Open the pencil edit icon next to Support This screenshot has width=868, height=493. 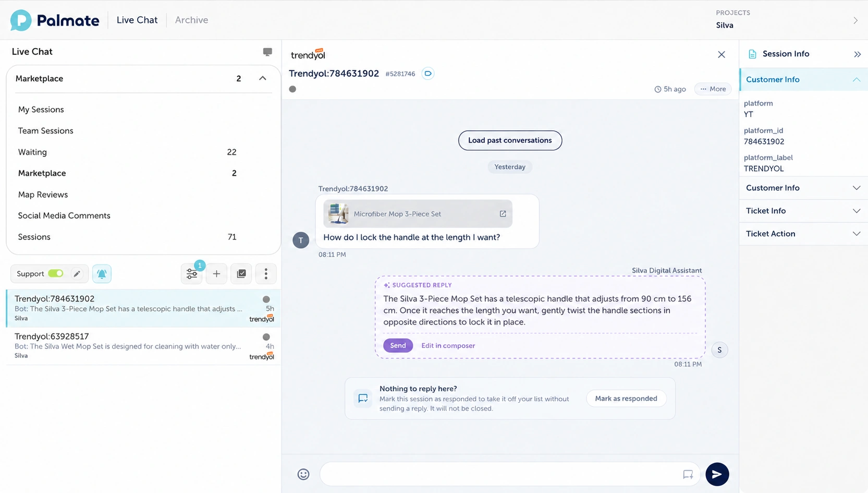(77, 274)
